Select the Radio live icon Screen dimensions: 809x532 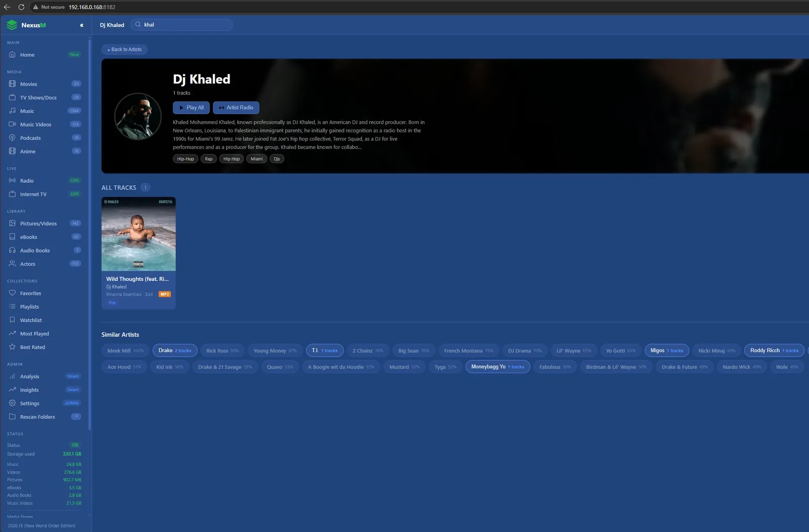[x=12, y=180]
